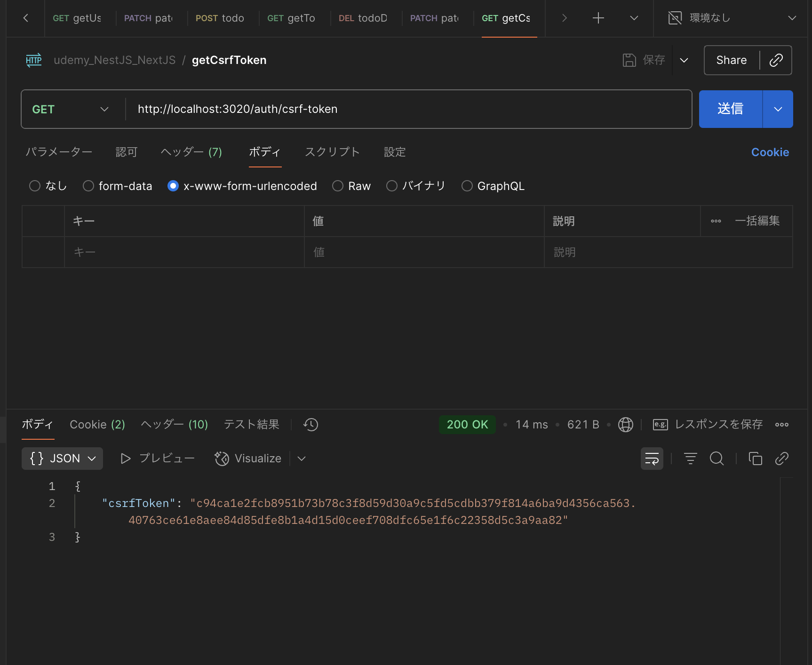Open response more options three-dot menu

coord(781,425)
